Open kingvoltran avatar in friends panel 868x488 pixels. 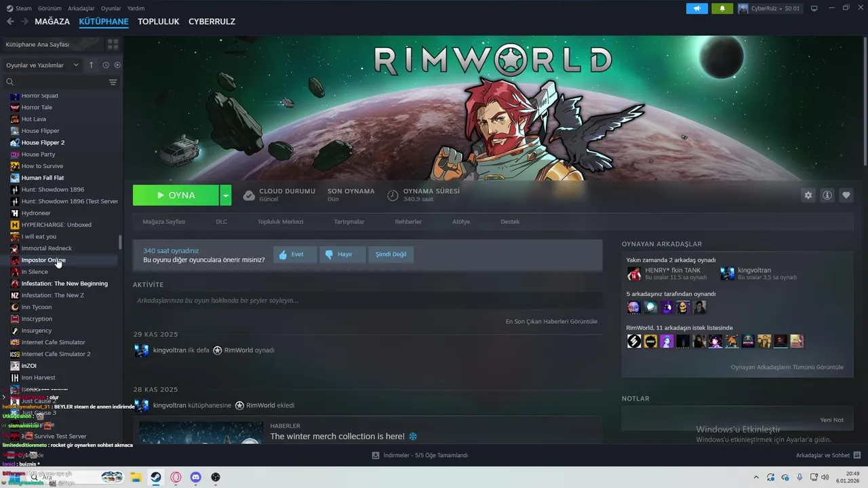(727, 274)
